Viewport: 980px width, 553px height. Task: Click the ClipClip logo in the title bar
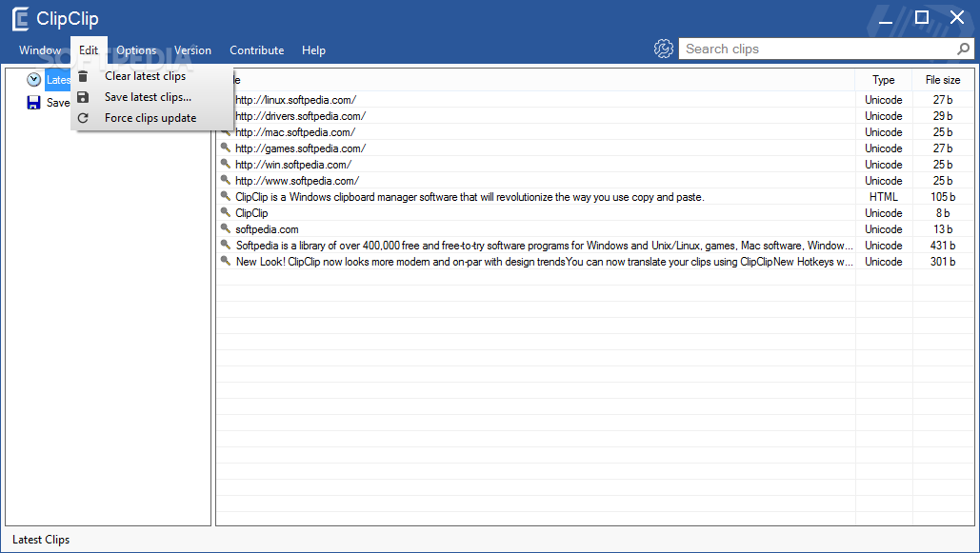tap(21, 19)
